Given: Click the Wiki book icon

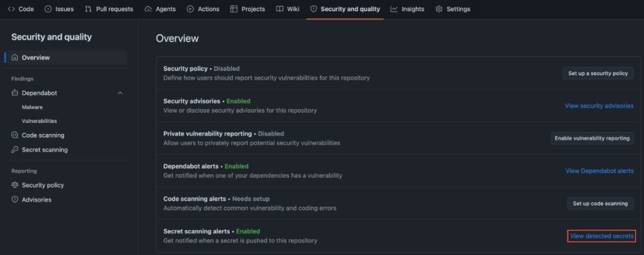Looking at the screenshot, I should 280,9.
